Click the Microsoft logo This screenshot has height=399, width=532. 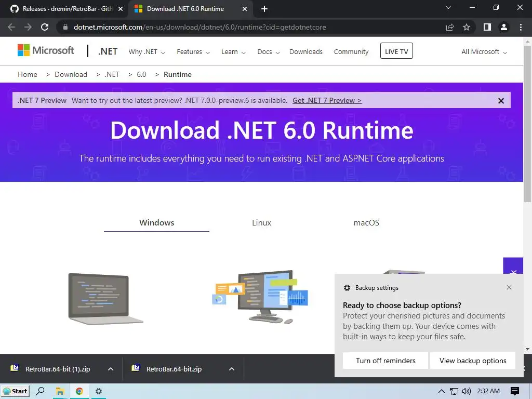coord(46,50)
